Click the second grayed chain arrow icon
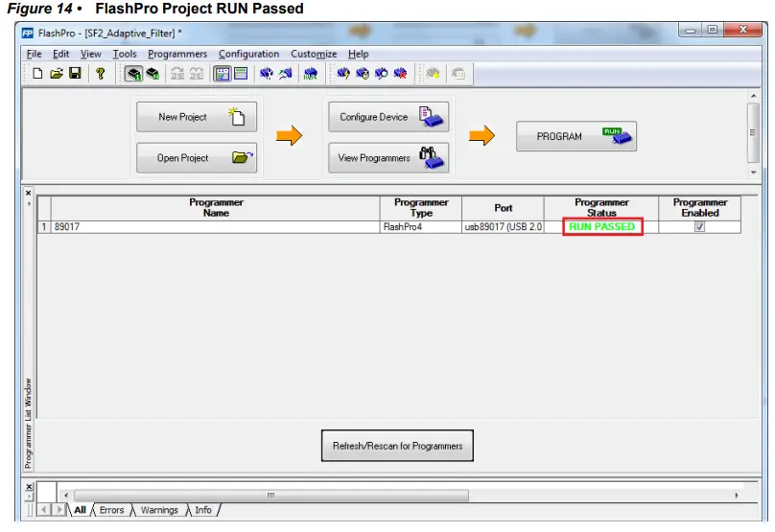 (197, 74)
